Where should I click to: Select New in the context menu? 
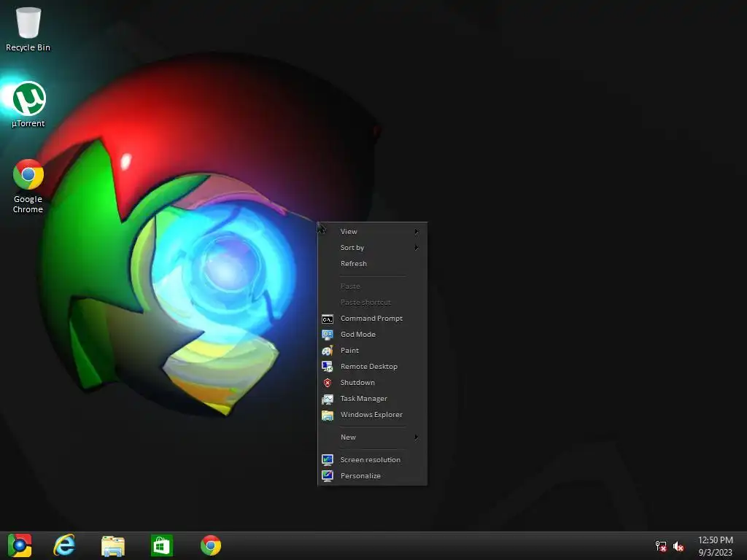348,437
